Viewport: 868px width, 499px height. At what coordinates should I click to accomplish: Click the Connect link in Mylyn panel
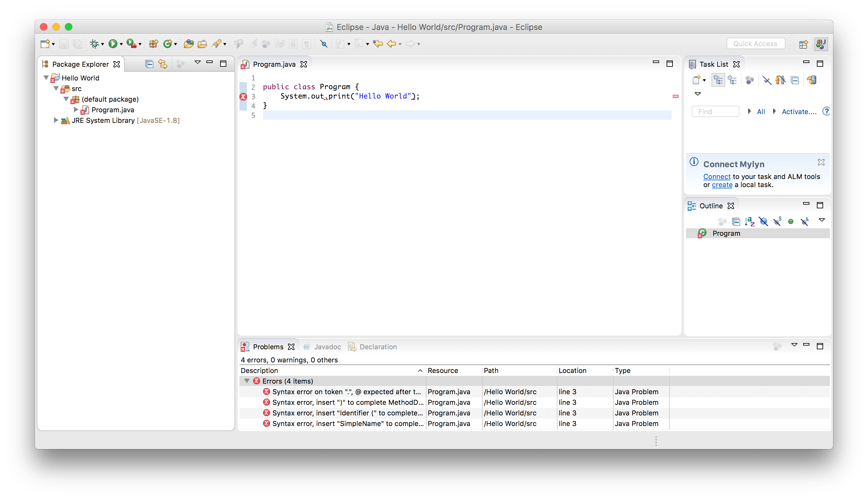pos(716,177)
